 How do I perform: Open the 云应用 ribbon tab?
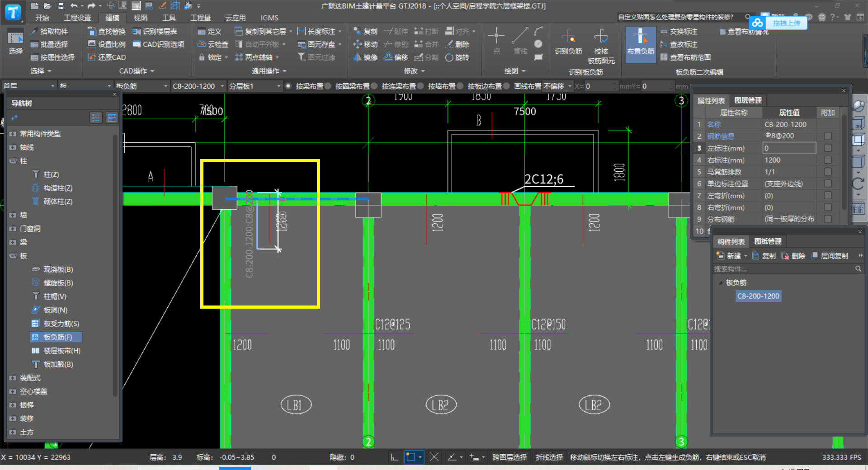[x=236, y=18]
